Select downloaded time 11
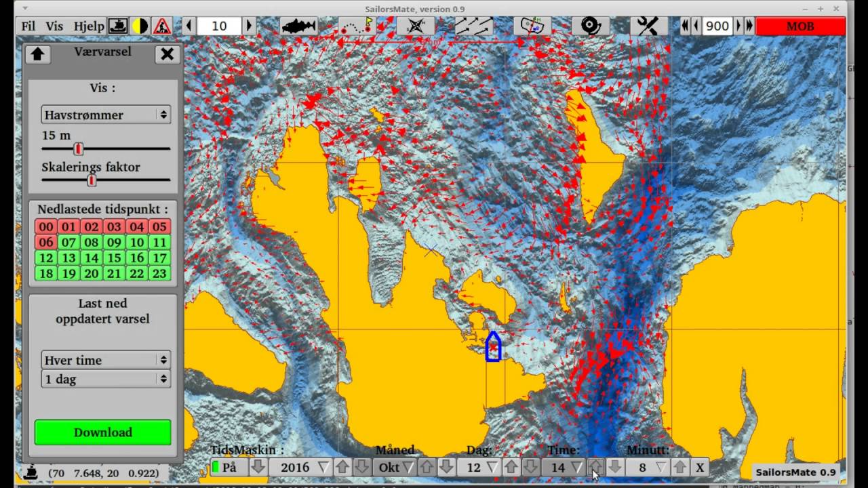The height and width of the screenshot is (488, 868). [159, 243]
